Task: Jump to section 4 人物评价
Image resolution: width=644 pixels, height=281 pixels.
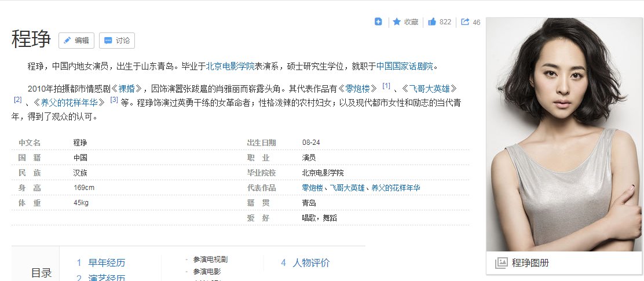Action: coord(310,263)
